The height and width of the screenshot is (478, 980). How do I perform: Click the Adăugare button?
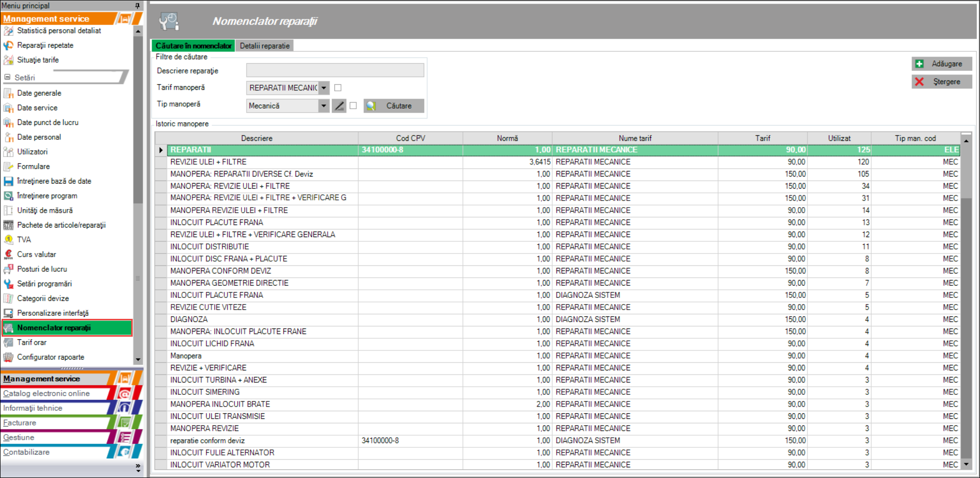coord(942,64)
